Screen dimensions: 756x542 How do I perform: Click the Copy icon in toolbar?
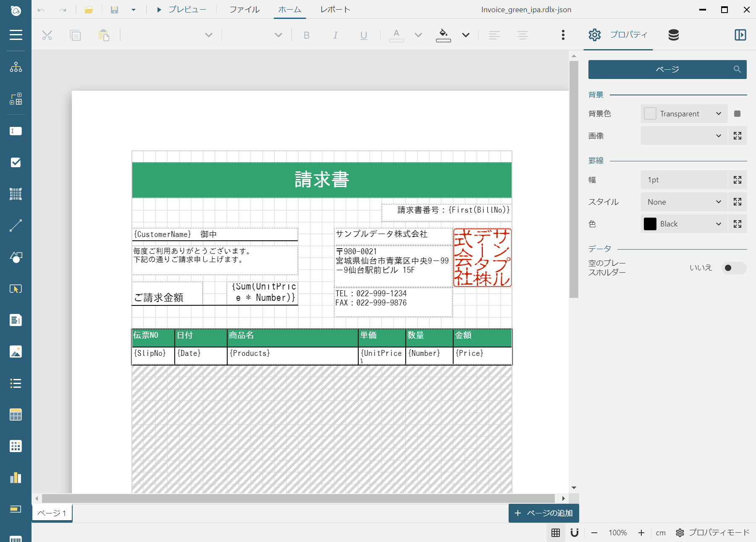(75, 35)
